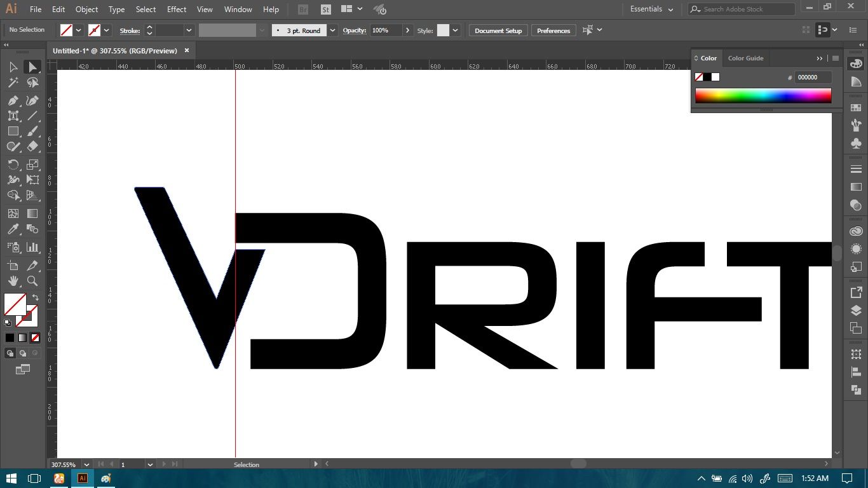Switch to the Color Guide tab
The height and width of the screenshot is (488, 868).
pyautogui.click(x=745, y=58)
